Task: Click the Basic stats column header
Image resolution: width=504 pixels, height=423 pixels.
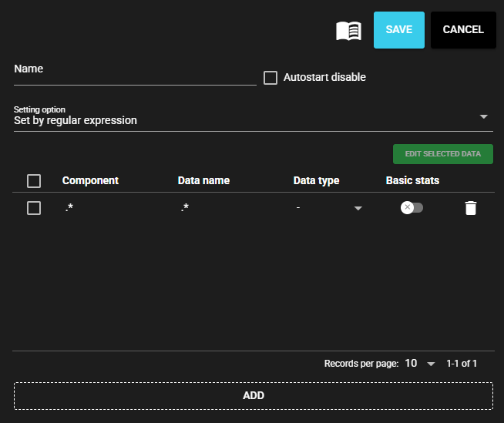Action: tap(412, 180)
